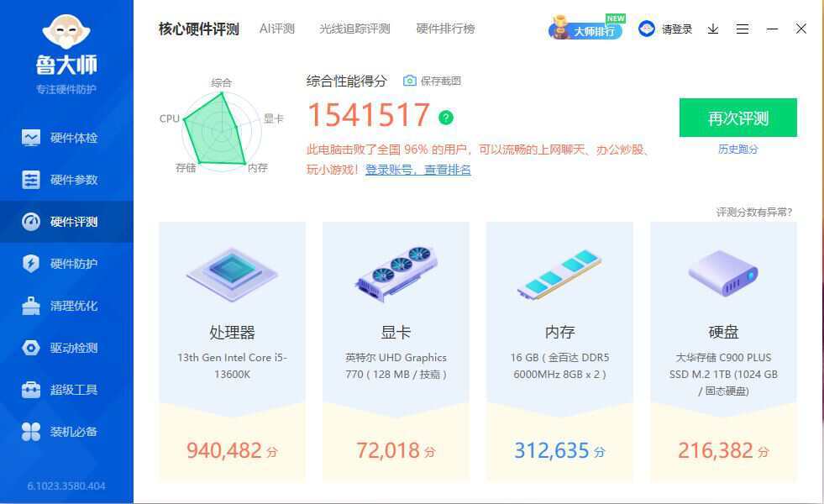
Task: Open the hamburger menu in the title bar
Action: 742,29
